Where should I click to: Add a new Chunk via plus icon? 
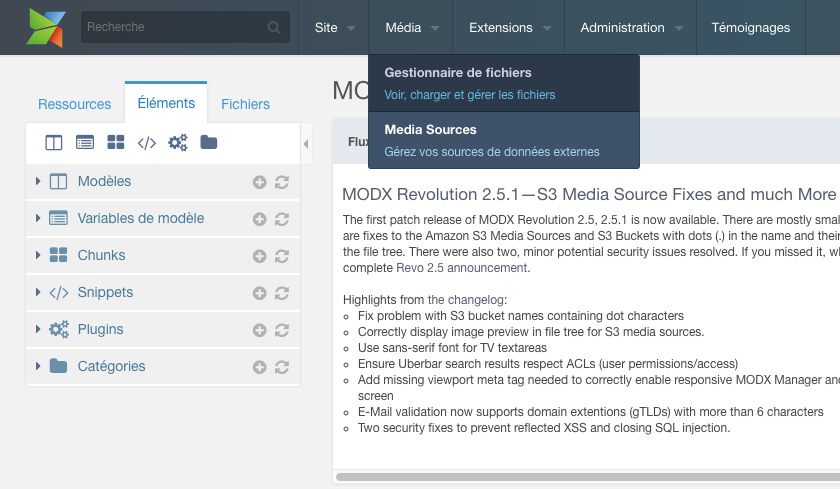click(x=259, y=256)
